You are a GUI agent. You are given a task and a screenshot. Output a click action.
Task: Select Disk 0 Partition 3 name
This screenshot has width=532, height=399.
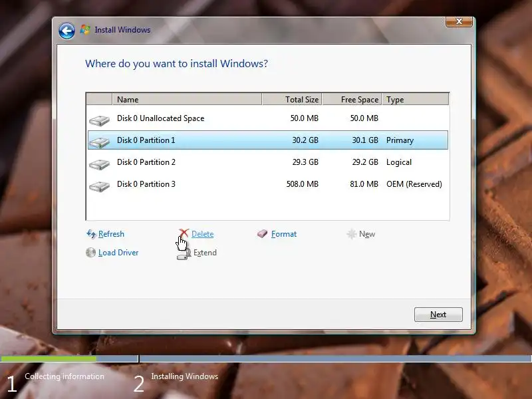(x=146, y=184)
